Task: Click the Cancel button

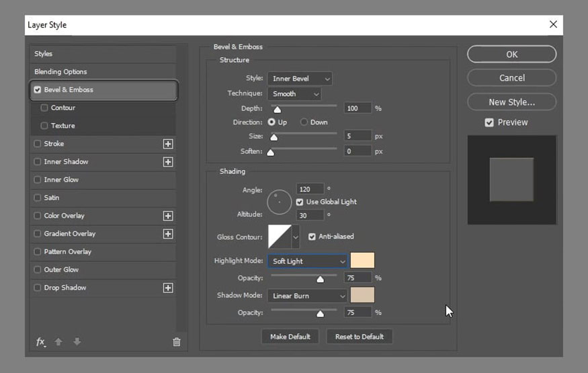Action: (x=512, y=78)
